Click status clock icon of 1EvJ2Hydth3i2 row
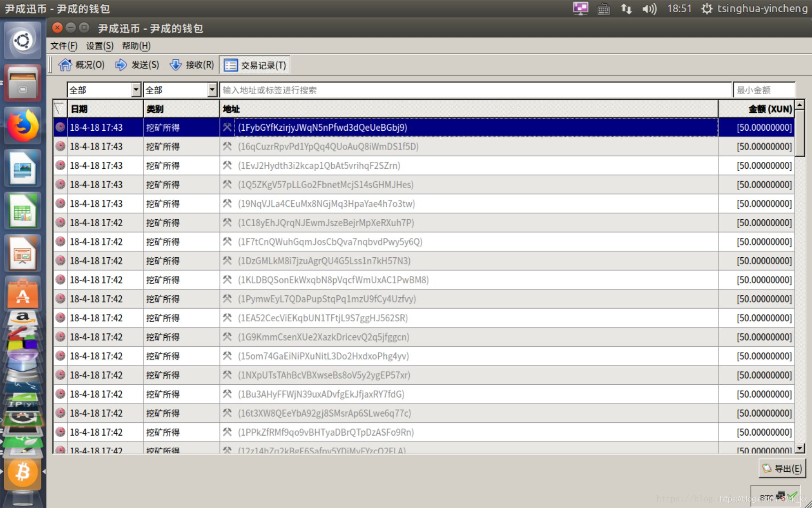The image size is (812, 508). 60,166
